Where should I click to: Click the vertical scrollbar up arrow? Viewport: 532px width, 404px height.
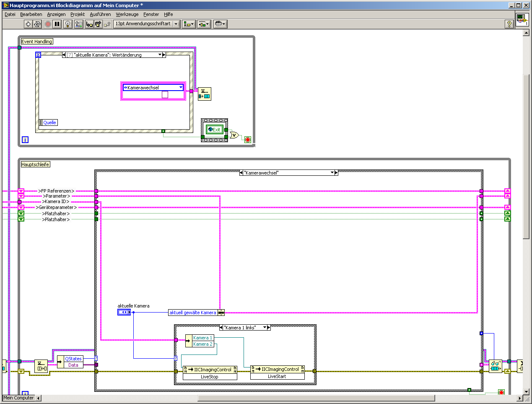tap(526, 33)
